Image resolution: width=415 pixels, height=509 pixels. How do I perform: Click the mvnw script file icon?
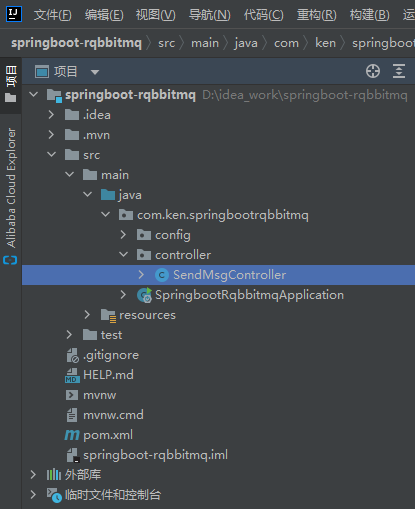pyautogui.click(x=72, y=395)
